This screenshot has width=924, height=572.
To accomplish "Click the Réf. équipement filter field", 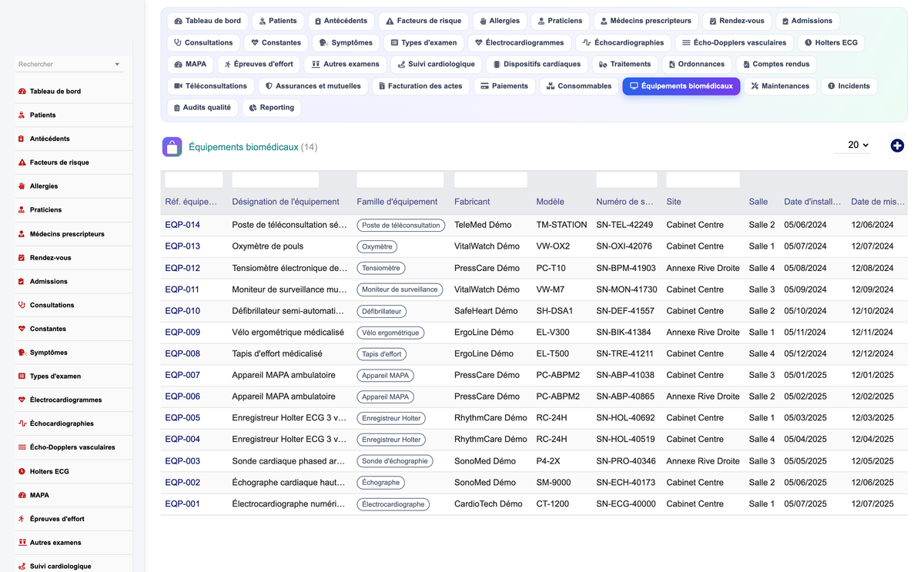I will point(194,180).
